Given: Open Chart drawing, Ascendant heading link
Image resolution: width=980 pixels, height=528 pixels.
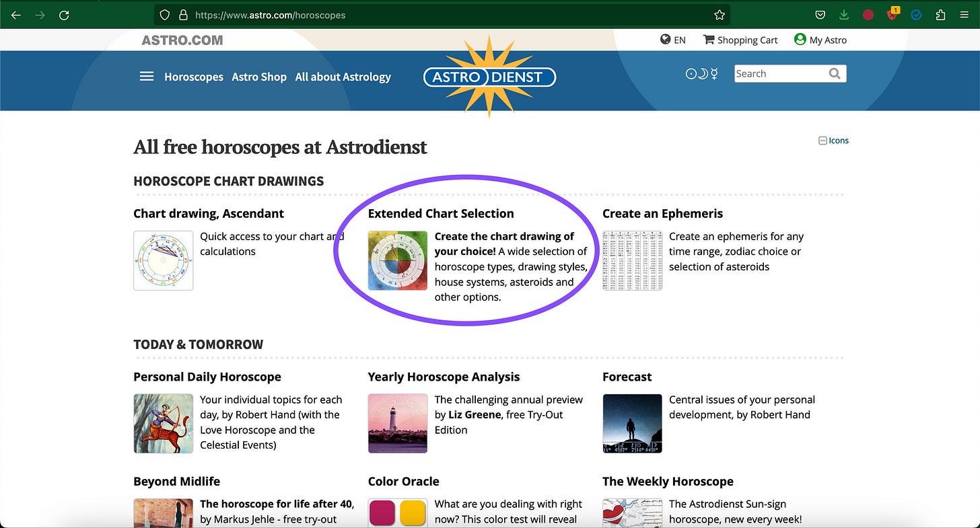Looking at the screenshot, I should coord(209,214).
